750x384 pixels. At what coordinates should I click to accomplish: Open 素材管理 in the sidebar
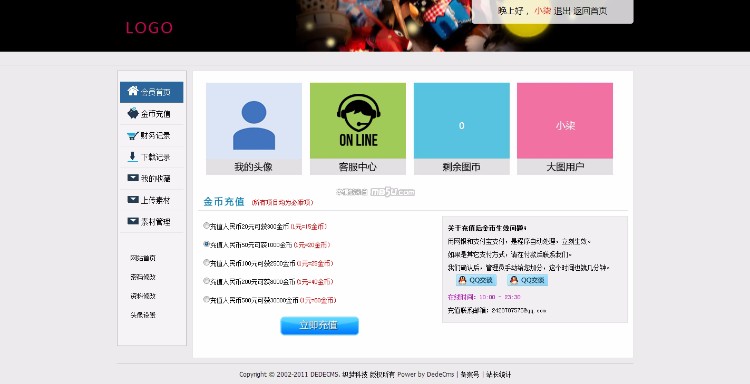point(151,221)
